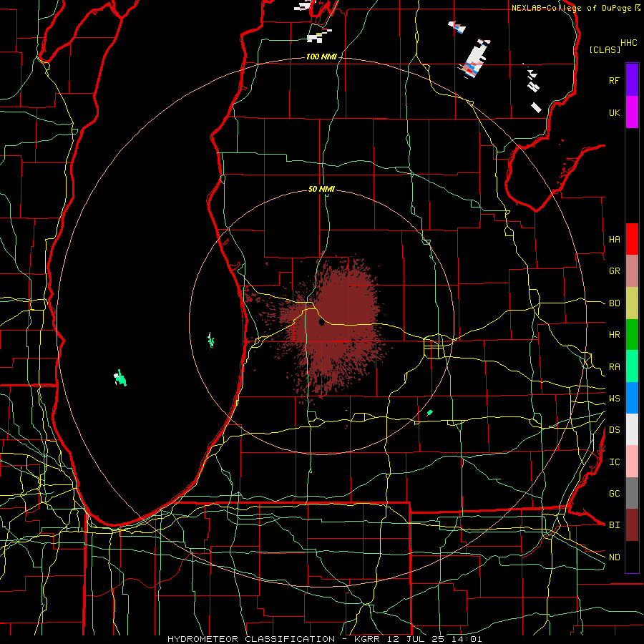
Task: Click the 'HHC' product code text
Action: click(628, 43)
